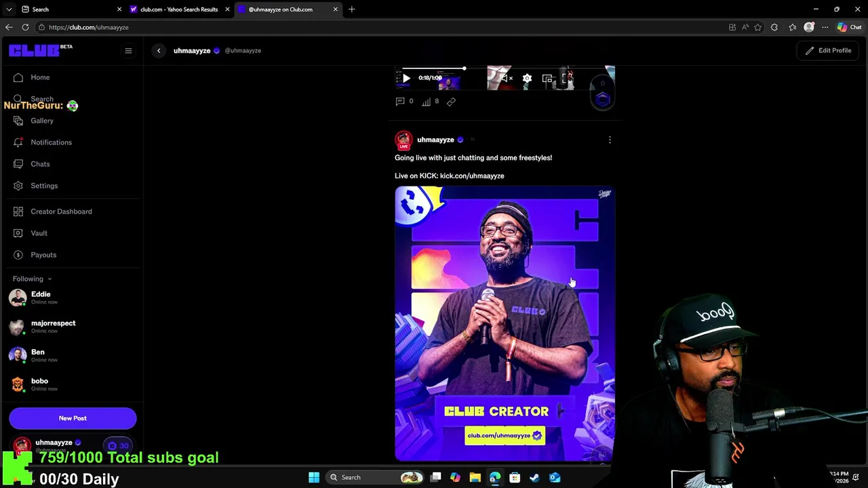
Task: Open Microsoft Store from taskbar
Action: [x=515, y=477]
